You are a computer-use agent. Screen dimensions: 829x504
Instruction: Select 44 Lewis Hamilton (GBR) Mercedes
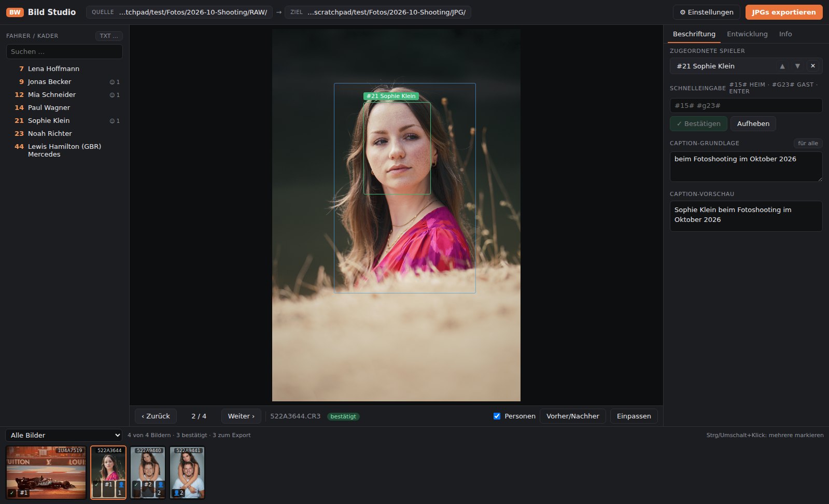(64, 150)
